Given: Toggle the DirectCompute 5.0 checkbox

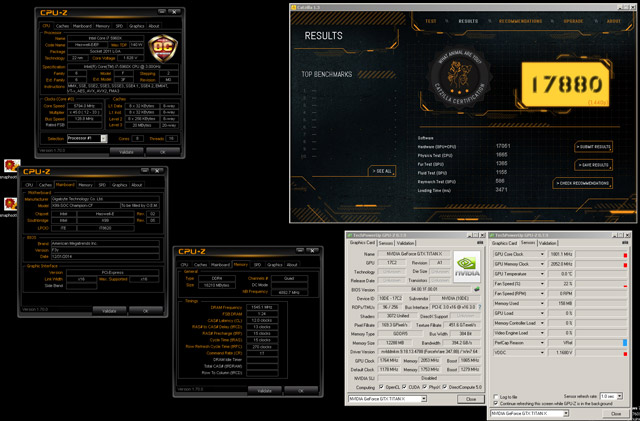Looking at the screenshot, I should (x=444, y=387).
